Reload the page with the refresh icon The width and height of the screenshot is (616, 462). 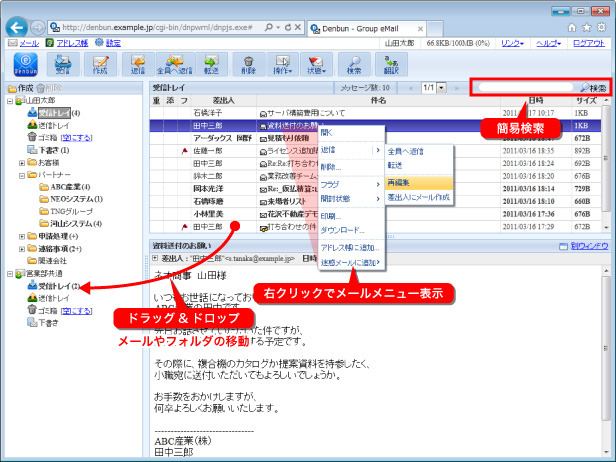[288, 27]
